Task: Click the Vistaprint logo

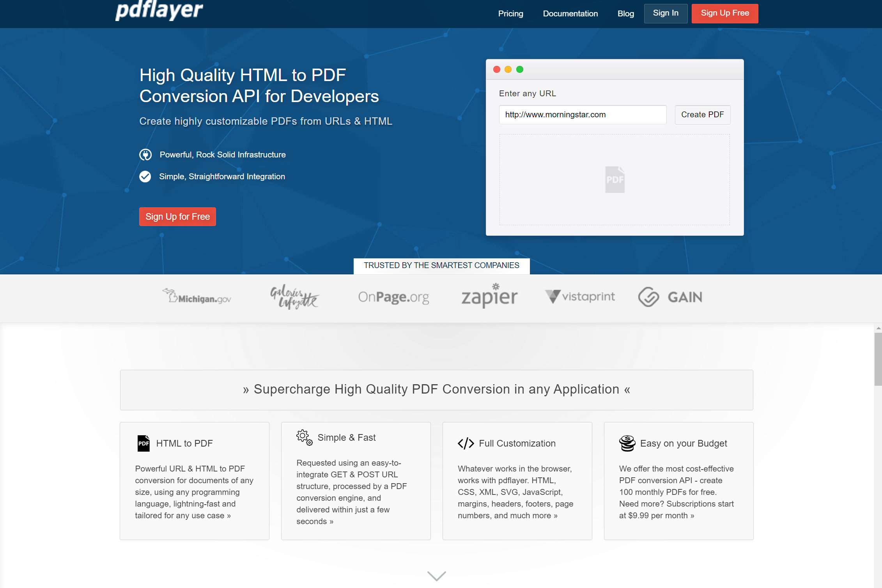Action: 580,297
